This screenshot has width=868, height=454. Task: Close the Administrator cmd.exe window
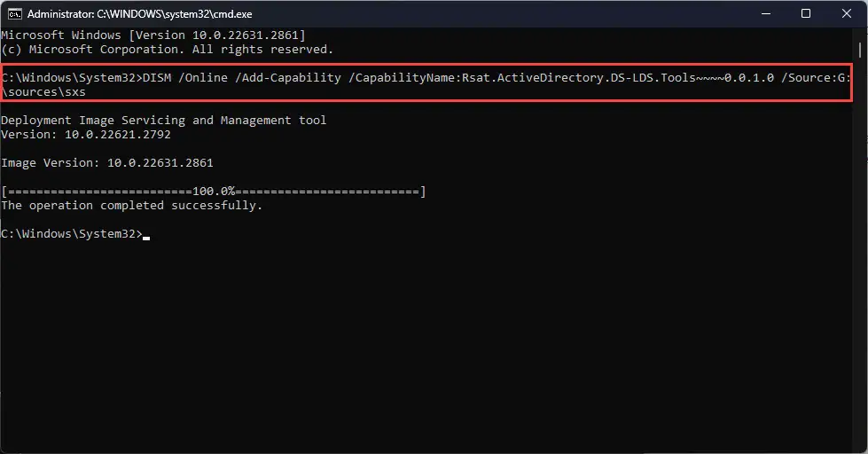[847, 13]
